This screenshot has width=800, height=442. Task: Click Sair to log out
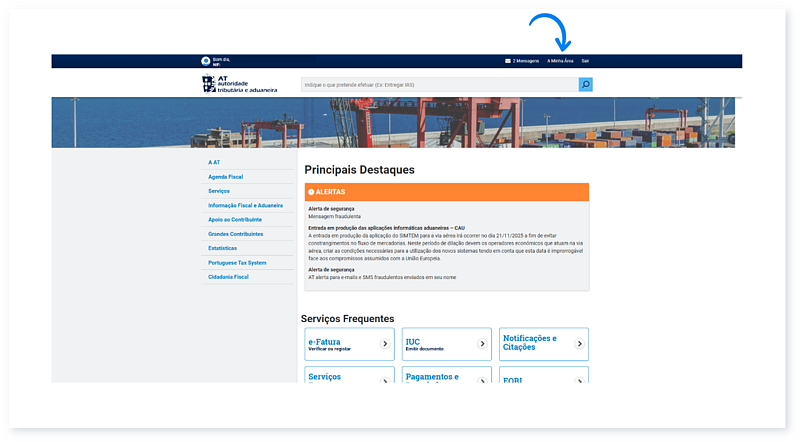585,61
